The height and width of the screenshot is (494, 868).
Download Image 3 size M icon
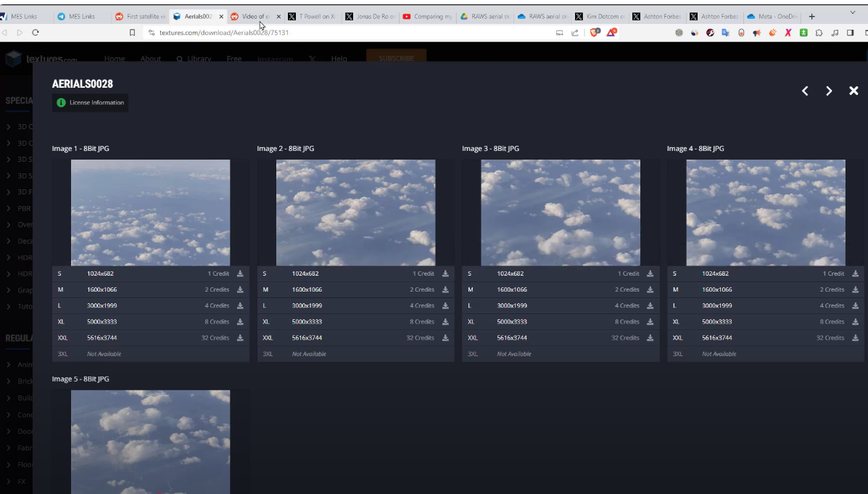(650, 289)
